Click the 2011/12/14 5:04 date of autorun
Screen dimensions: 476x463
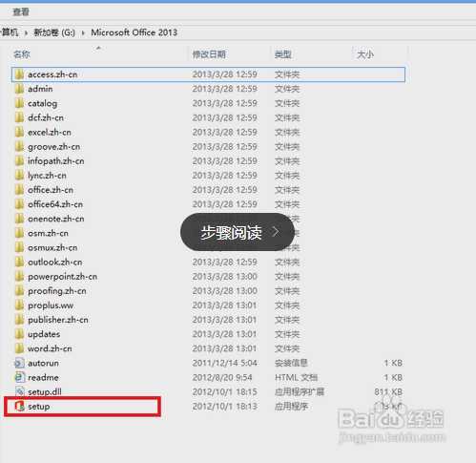tap(224, 363)
